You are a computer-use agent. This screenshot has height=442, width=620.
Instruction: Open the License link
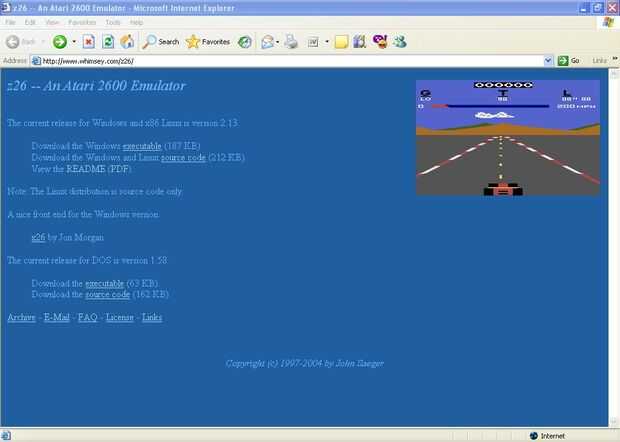pos(120,317)
